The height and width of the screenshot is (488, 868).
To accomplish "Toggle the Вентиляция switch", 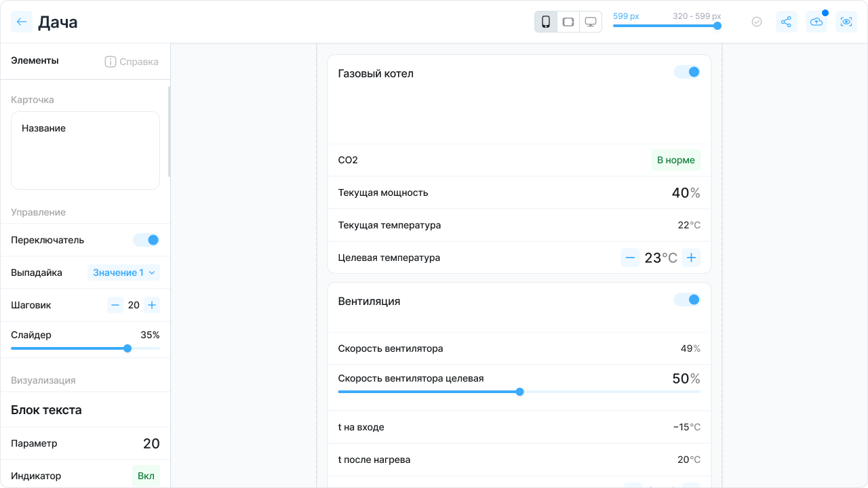I will click(x=687, y=300).
